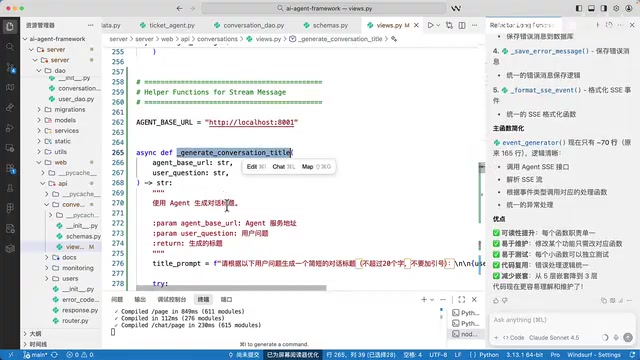Maximize the terminal panel size

tap(462, 300)
